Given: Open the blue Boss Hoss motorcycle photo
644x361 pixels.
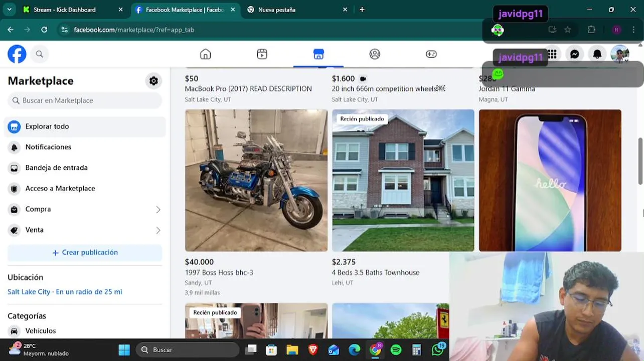Looking at the screenshot, I should coord(256,180).
